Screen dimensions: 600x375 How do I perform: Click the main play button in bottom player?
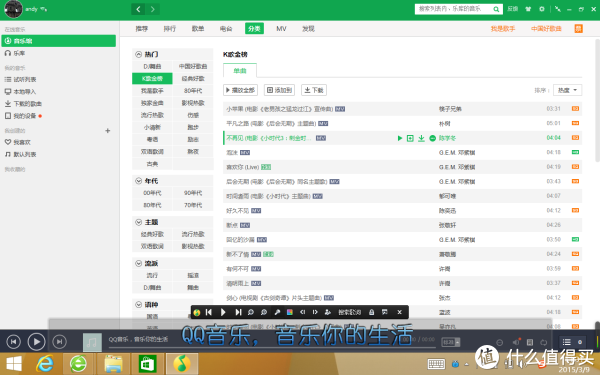pos(36,342)
